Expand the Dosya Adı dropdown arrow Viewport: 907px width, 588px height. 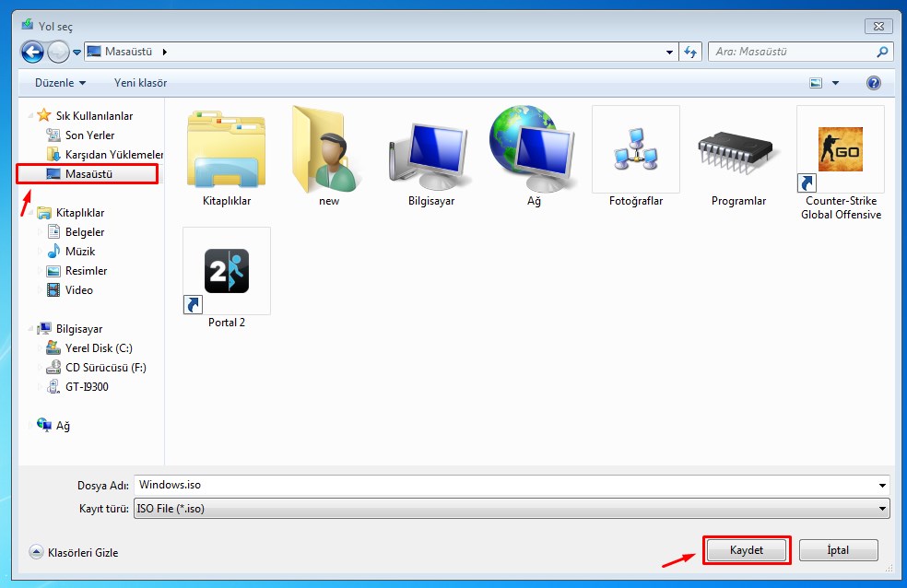[x=883, y=485]
